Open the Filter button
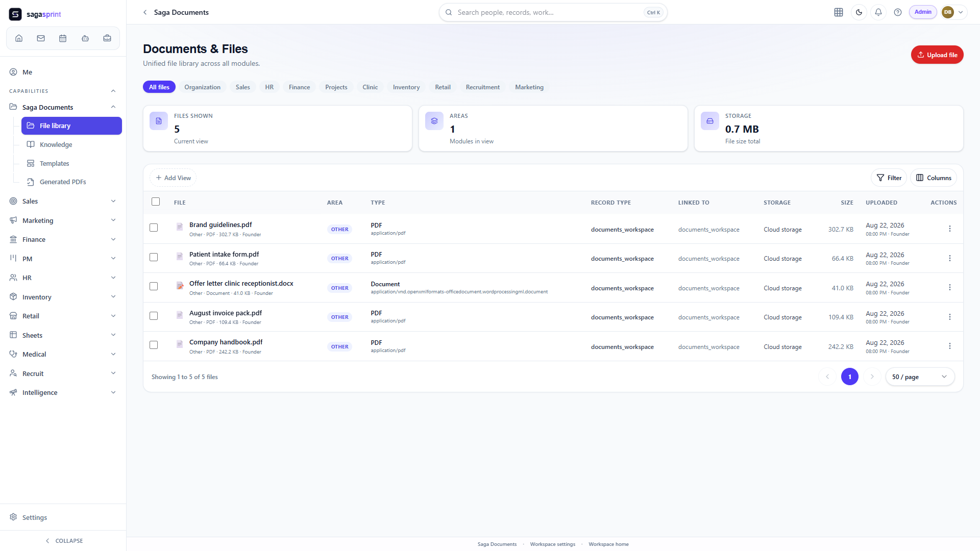This screenshot has width=980, height=551. pos(889,178)
